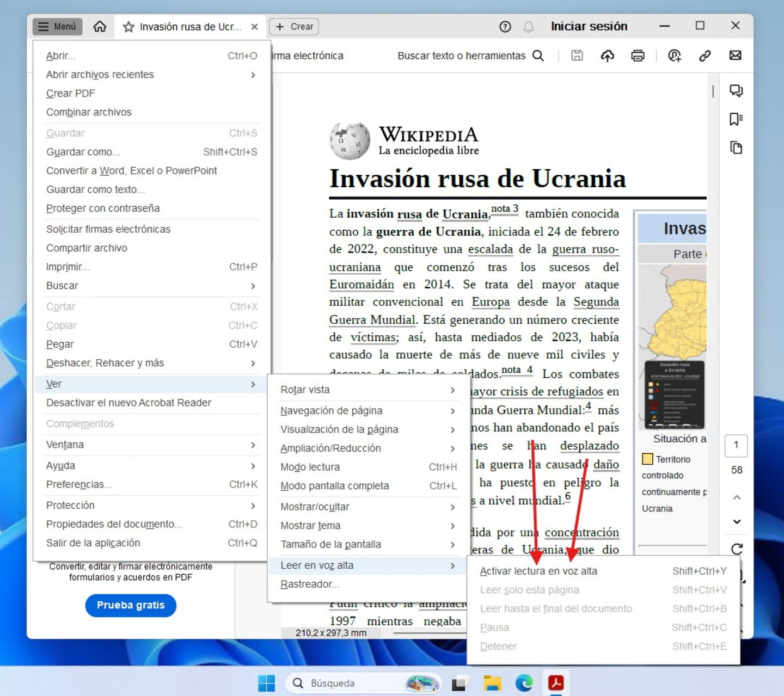The height and width of the screenshot is (696, 784).
Task: Expand the Ayuda submenu
Action: (151, 466)
